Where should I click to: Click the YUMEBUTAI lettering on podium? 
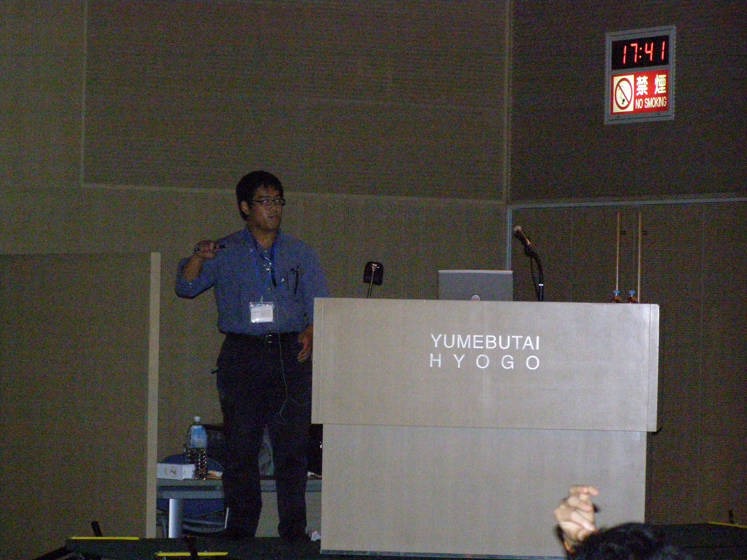click(485, 342)
